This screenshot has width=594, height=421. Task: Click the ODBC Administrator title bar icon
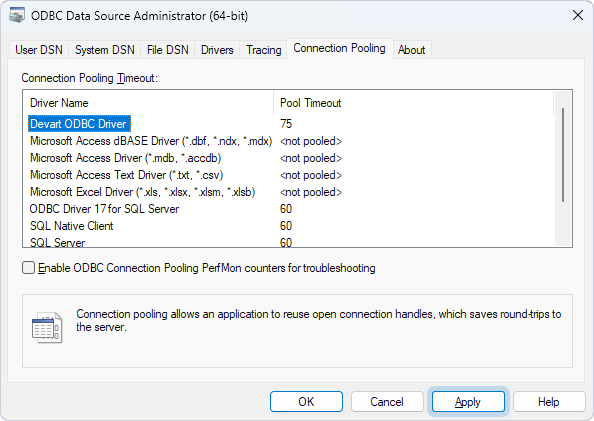(x=16, y=16)
